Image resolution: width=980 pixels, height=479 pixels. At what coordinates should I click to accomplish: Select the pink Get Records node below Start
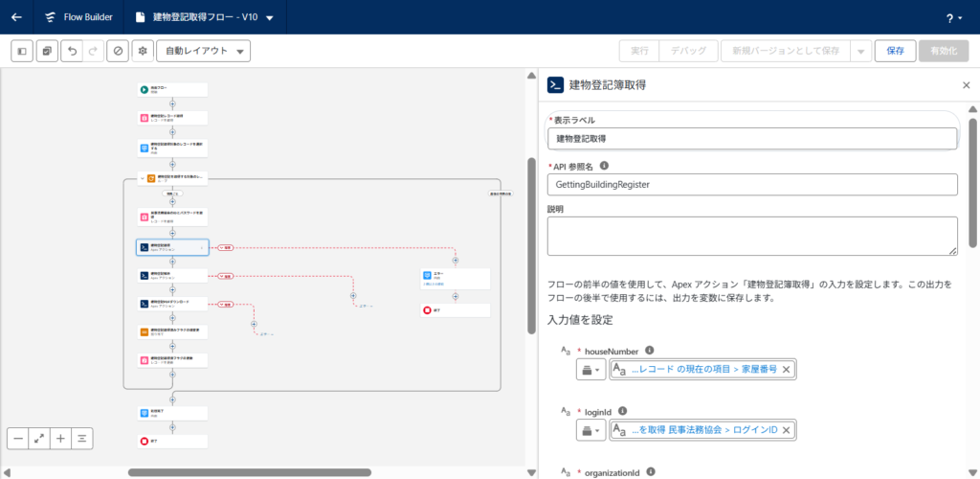pyautogui.click(x=172, y=118)
